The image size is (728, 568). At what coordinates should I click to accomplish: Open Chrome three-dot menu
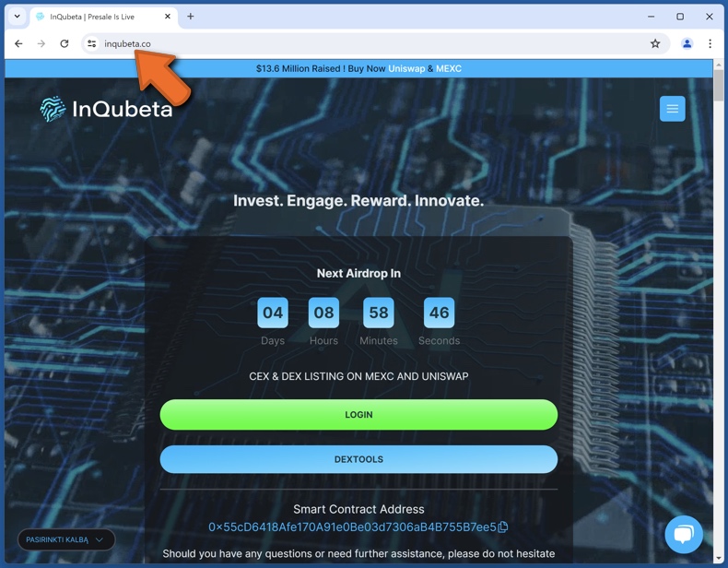[710, 43]
